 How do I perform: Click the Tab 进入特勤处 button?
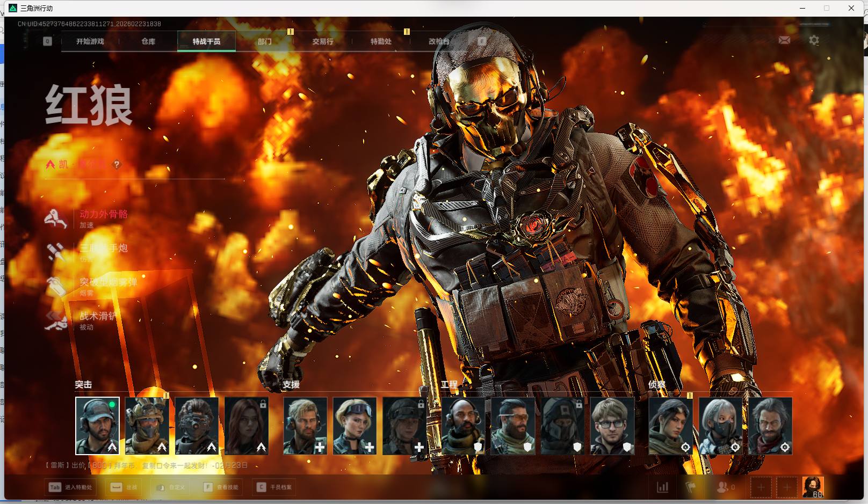pyautogui.click(x=70, y=487)
